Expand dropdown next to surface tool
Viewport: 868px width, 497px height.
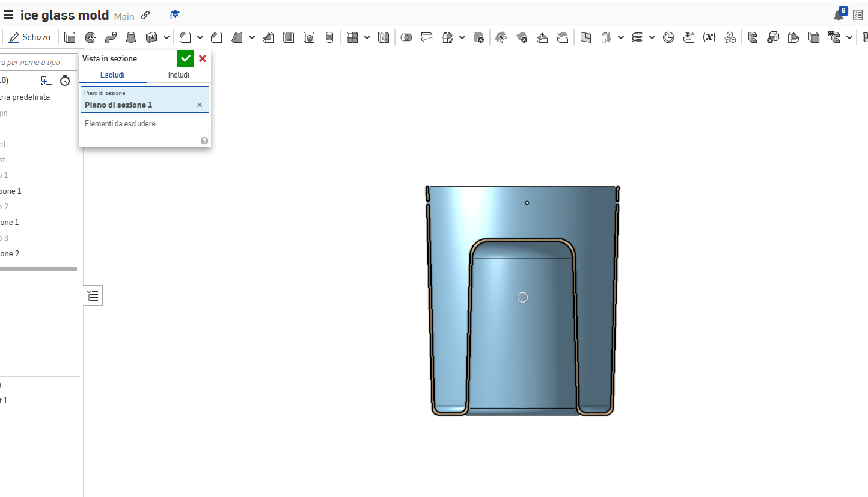pos(620,37)
